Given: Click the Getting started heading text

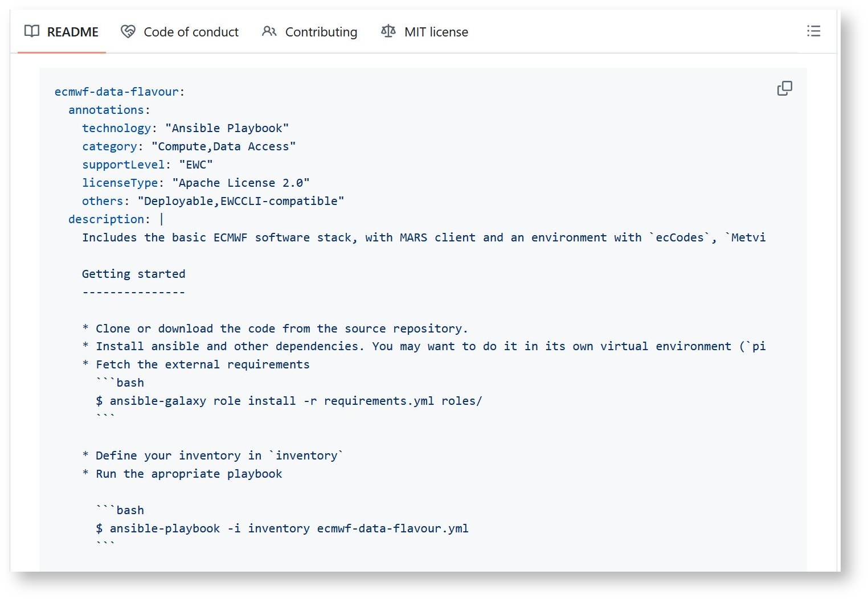Looking at the screenshot, I should 133,274.
